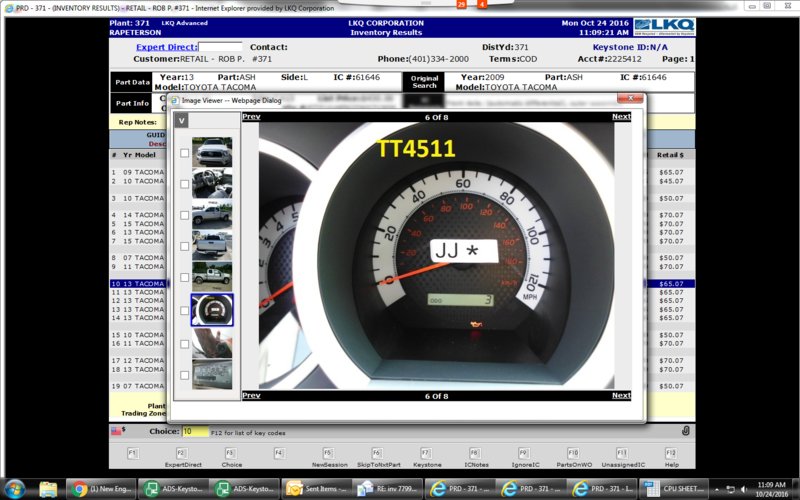Image resolution: width=800 pixels, height=500 pixels.
Task: Open the selected speedometer thumbnail
Action: tap(212, 310)
